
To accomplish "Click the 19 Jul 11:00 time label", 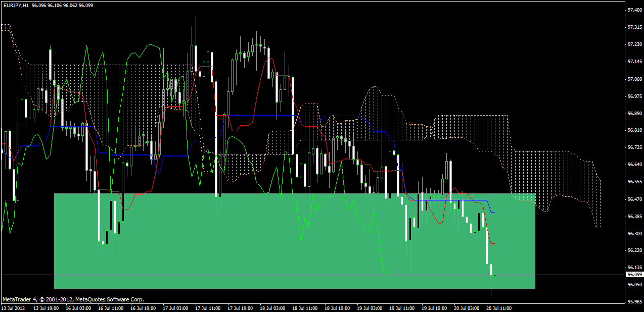I will 402,308.
